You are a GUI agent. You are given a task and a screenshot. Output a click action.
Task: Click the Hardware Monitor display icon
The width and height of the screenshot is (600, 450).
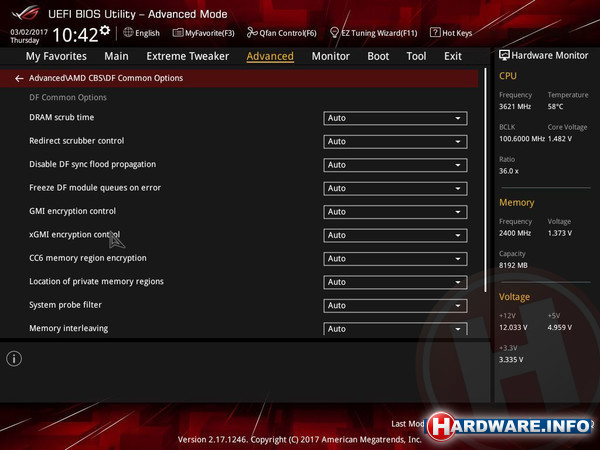tap(504, 55)
